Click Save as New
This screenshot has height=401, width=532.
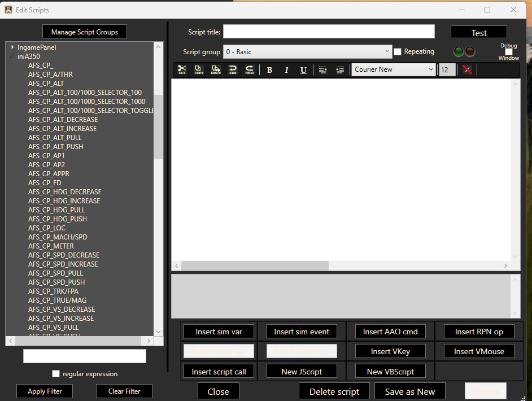click(409, 391)
